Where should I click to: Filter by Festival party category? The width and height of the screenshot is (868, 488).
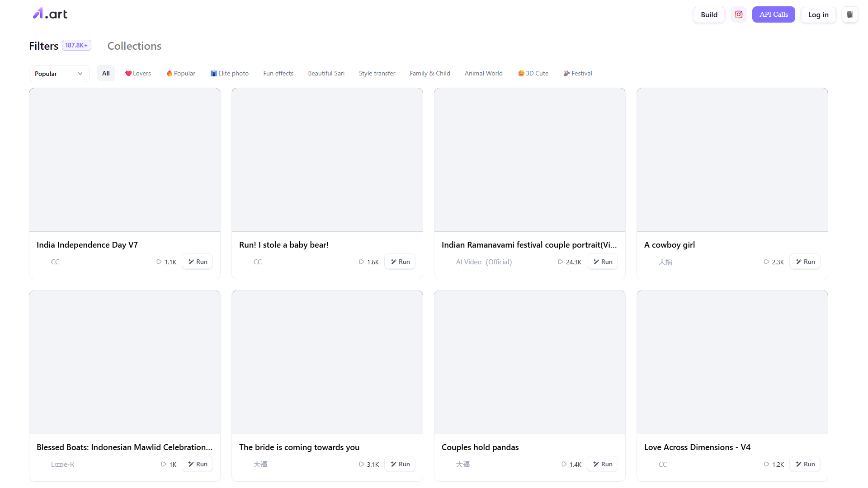pyautogui.click(x=578, y=73)
